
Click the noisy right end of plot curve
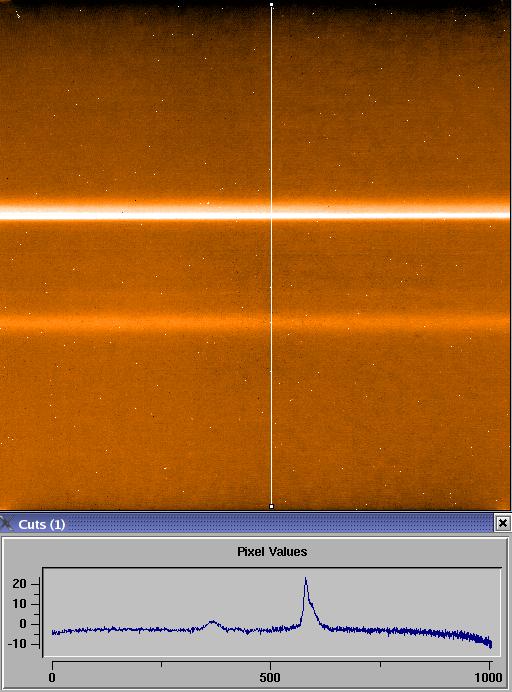click(x=483, y=640)
